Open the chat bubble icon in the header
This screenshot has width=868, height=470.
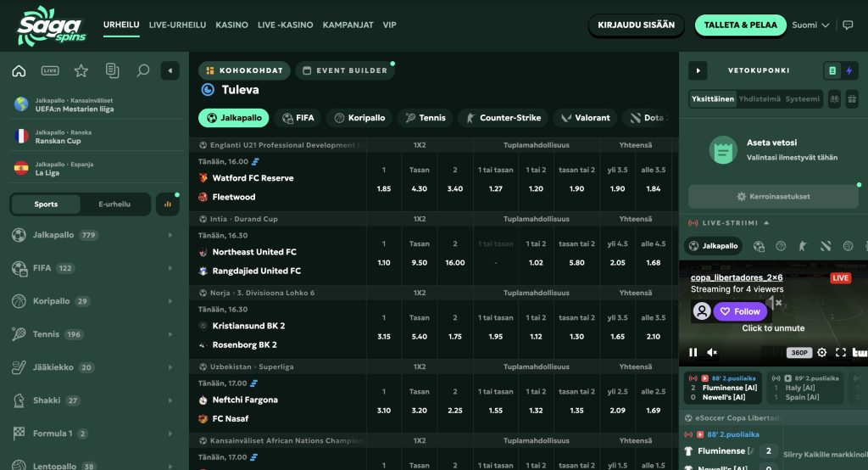click(x=848, y=25)
